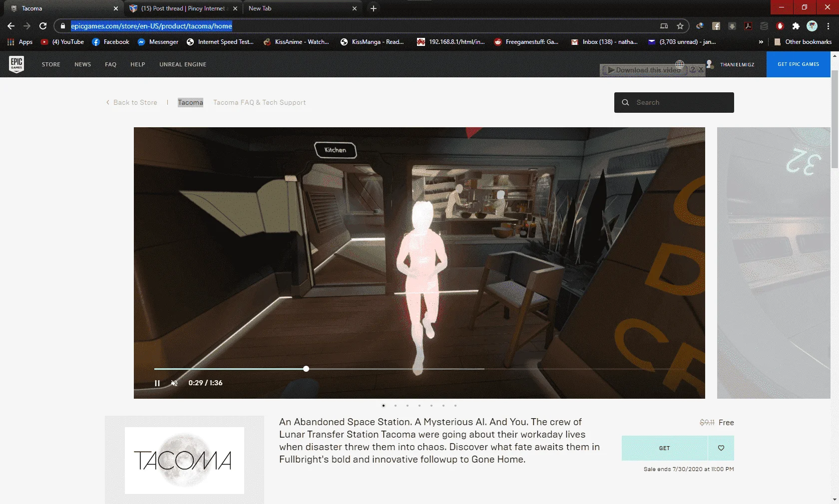This screenshot has width=839, height=504.
Task: Click the GET EPIC GAMES button
Action: [799, 64]
